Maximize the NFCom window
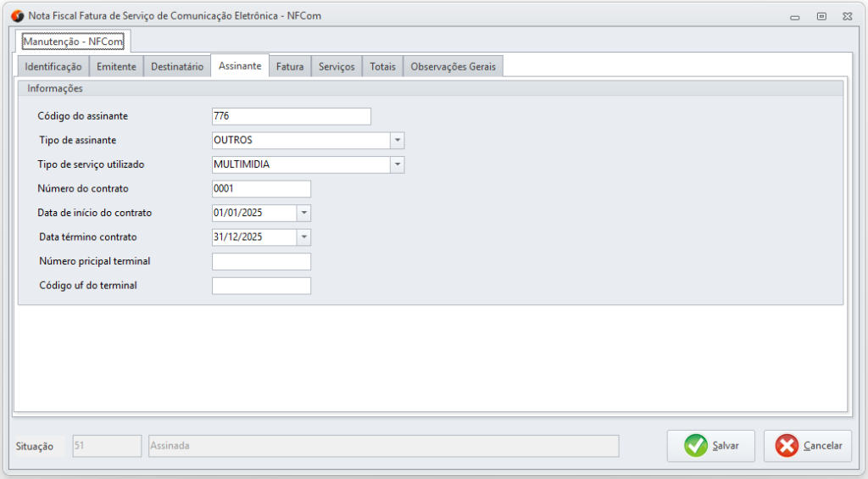The height and width of the screenshot is (479, 868). 821,16
